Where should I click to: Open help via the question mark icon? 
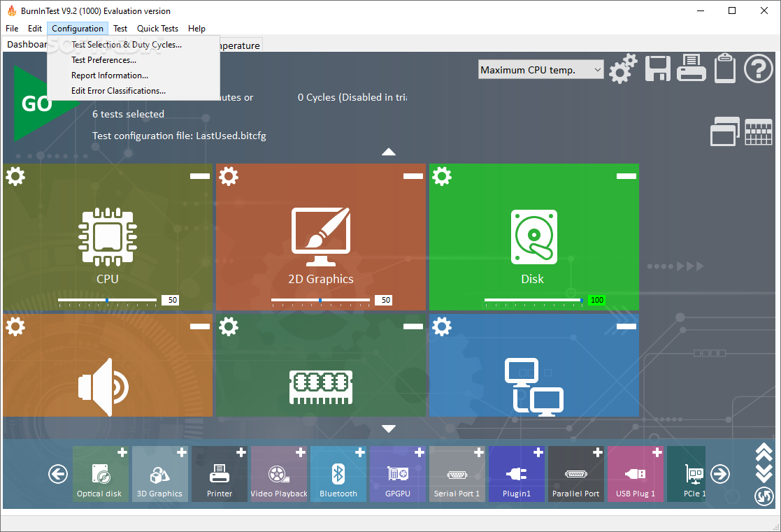click(x=758, y=69)
